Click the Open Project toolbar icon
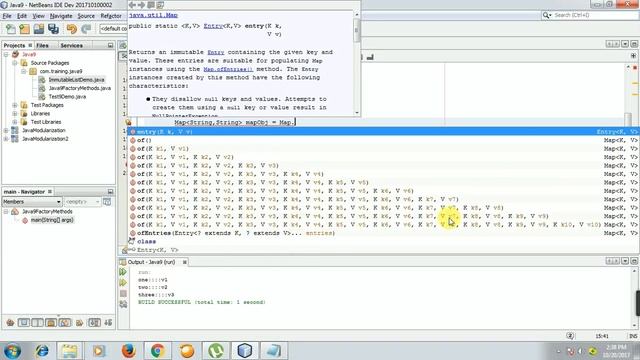 (39, 29)
